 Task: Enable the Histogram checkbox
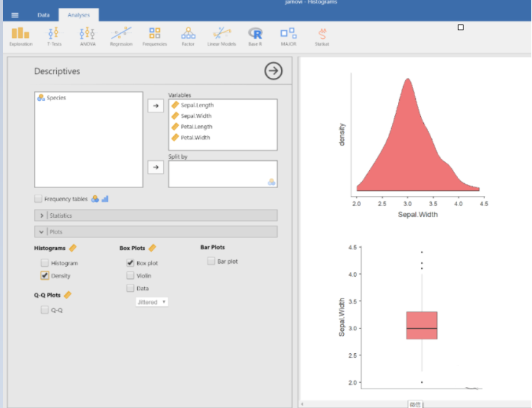(45, 263)
